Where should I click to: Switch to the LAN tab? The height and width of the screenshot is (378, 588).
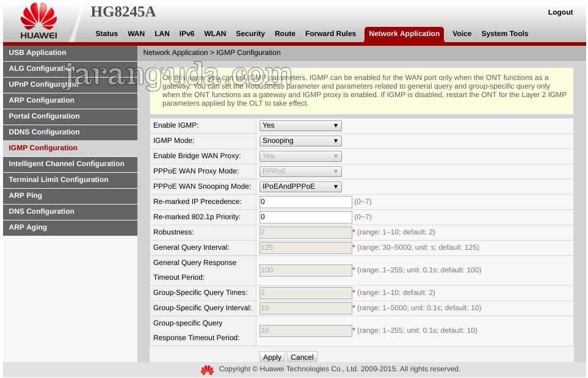click(162, 34)
